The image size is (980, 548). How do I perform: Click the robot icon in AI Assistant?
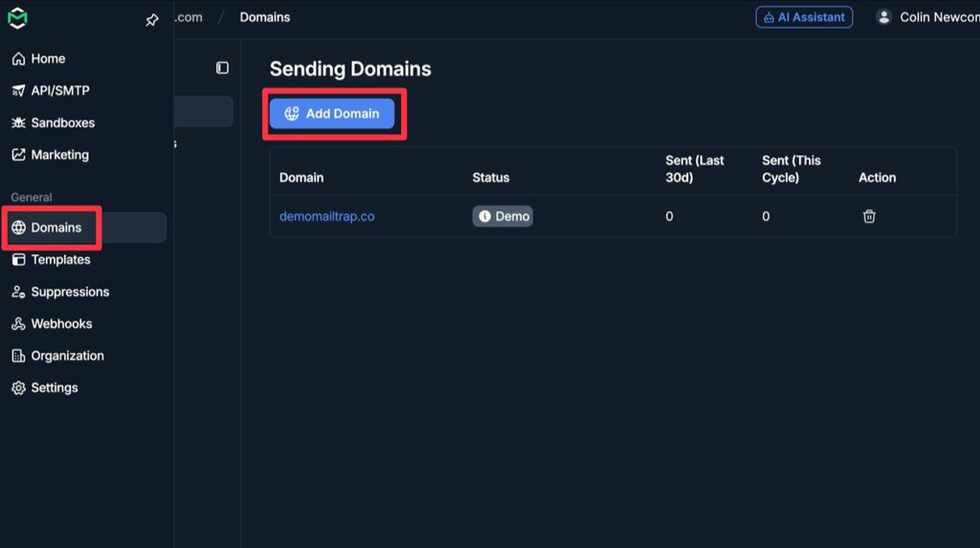click(x=768, y=18)
